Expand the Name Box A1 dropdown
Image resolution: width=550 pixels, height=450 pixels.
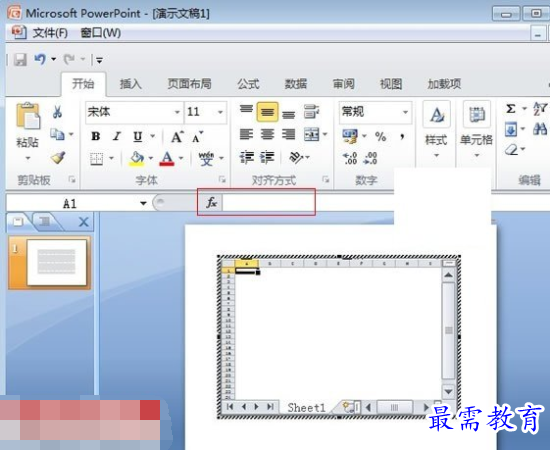[143, 203]
